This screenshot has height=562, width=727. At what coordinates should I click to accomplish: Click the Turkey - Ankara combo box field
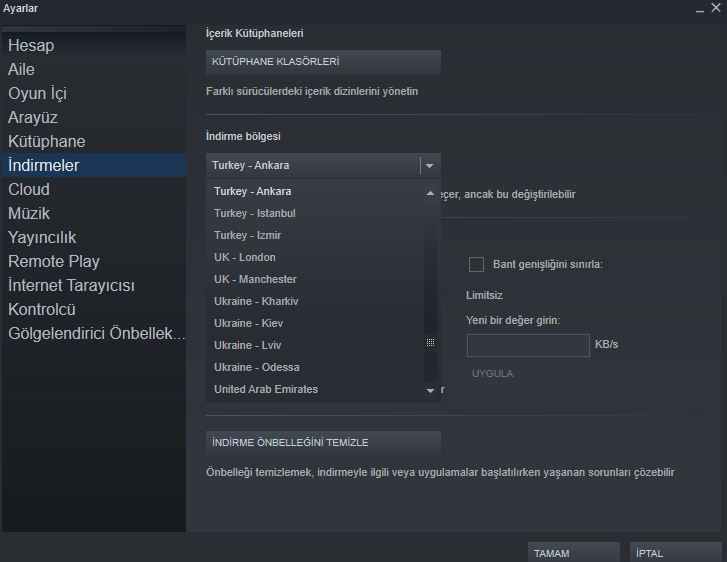[323, 166]
